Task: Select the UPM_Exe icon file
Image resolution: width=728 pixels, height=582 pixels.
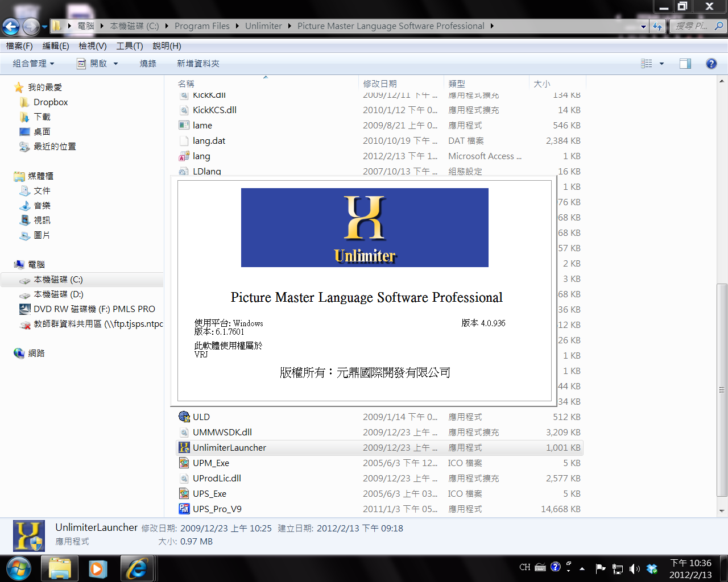Action: 380,463
